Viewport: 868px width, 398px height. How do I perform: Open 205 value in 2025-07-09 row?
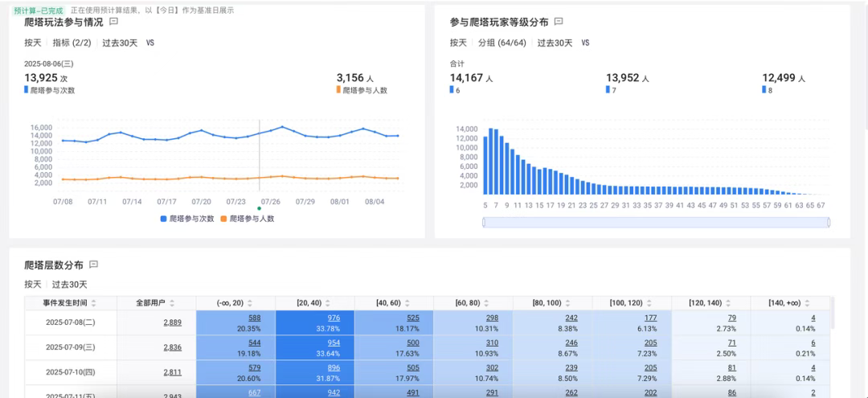(650, 343)
